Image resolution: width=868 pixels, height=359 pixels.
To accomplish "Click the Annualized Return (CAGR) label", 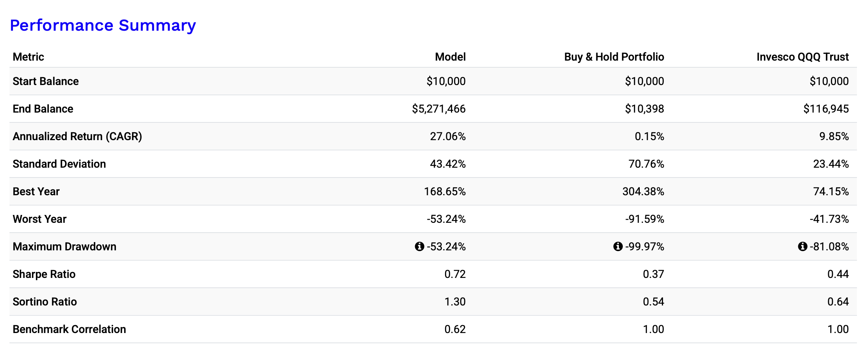I will pos(77,136).
